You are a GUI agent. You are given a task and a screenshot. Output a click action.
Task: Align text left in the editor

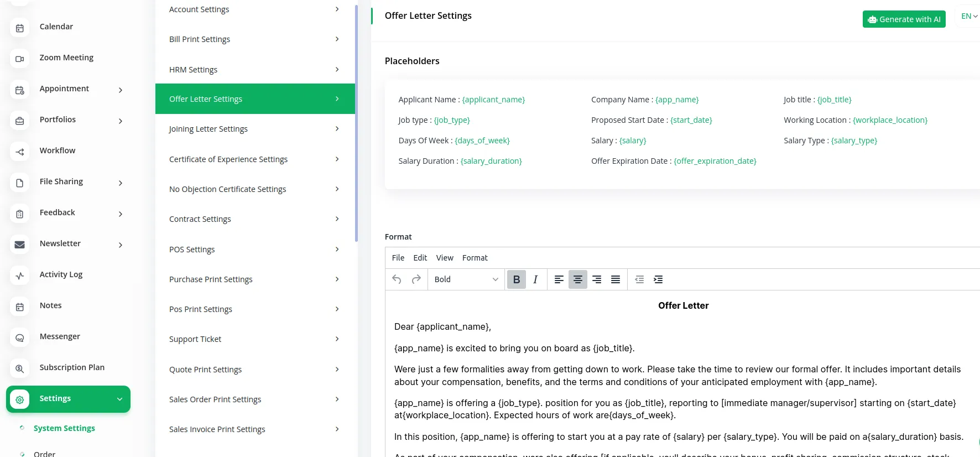tap(559, 279)
